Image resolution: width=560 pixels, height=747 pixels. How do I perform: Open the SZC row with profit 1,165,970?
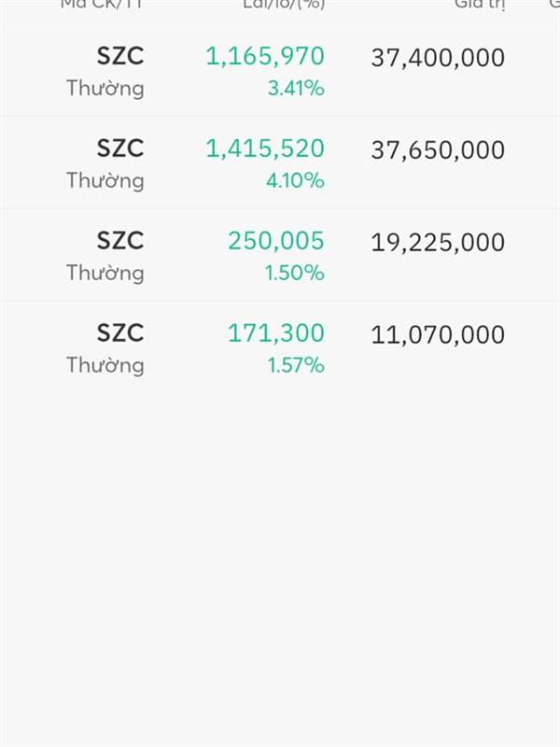[280, 70]
